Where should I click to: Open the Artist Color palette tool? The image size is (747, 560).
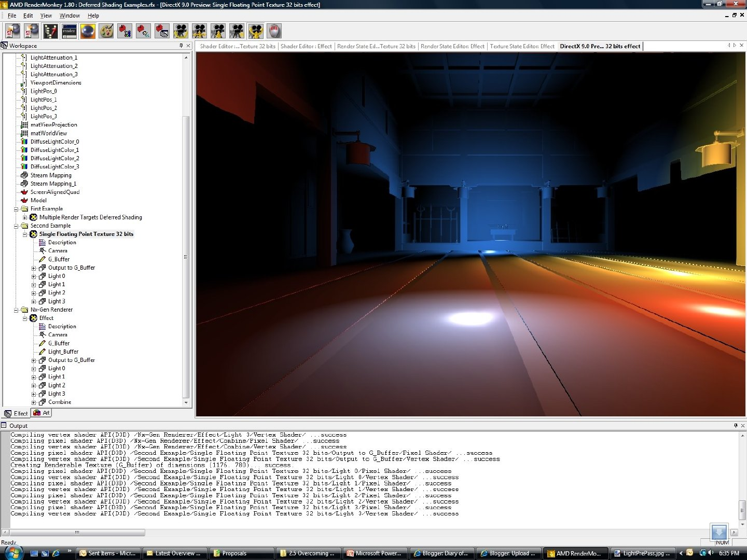click(106, 31)
